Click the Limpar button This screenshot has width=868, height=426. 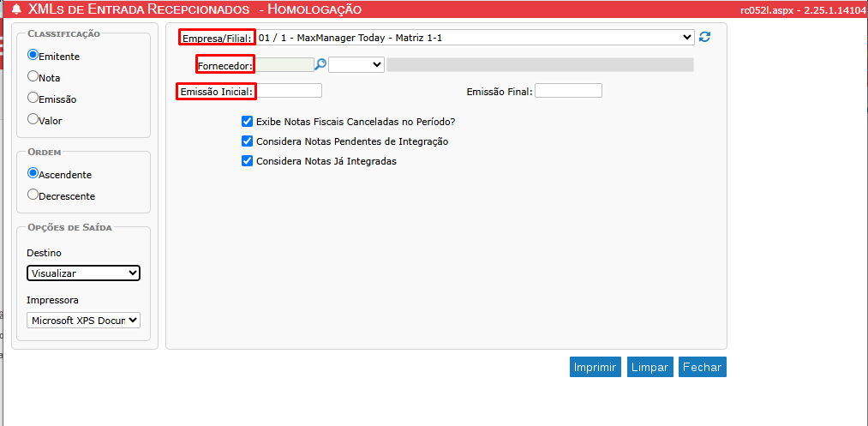650,367
